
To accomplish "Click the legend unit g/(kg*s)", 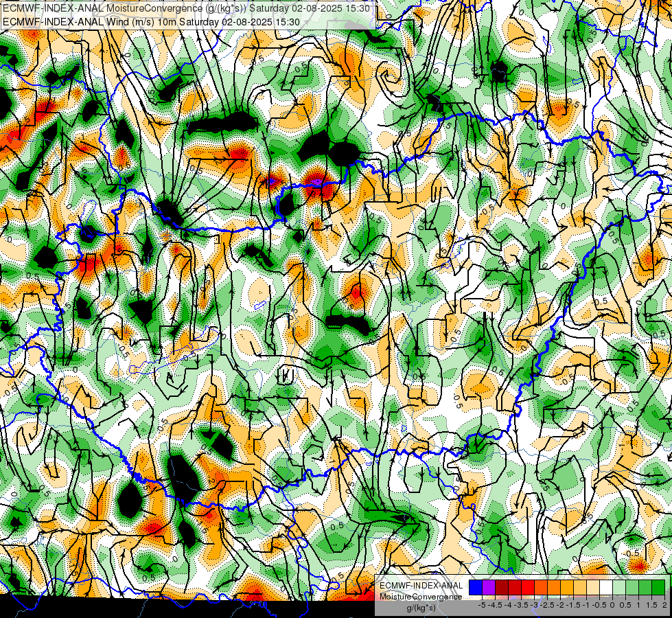I will 421,608.
